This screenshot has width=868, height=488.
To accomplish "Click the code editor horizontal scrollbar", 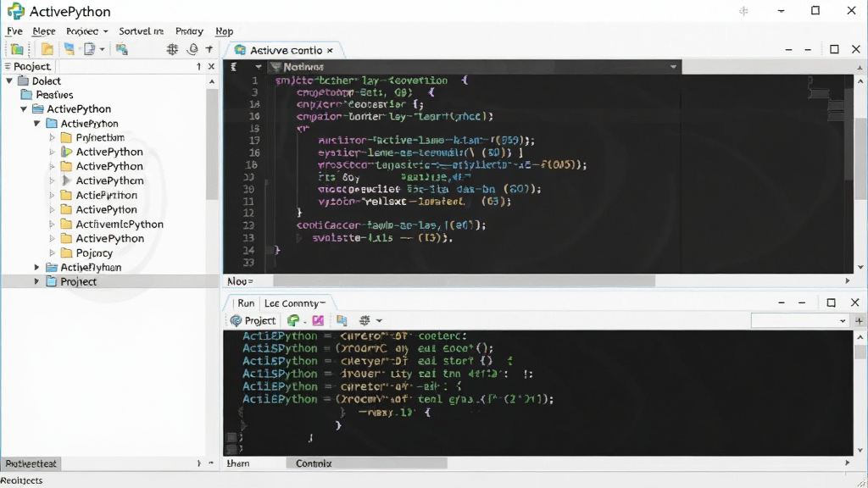I will point(464,281).
